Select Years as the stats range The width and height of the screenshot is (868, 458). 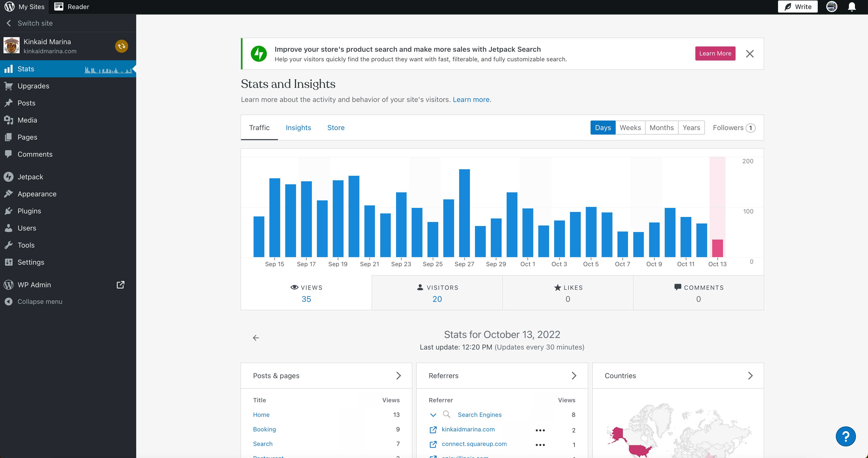click(x=691, y=128)
